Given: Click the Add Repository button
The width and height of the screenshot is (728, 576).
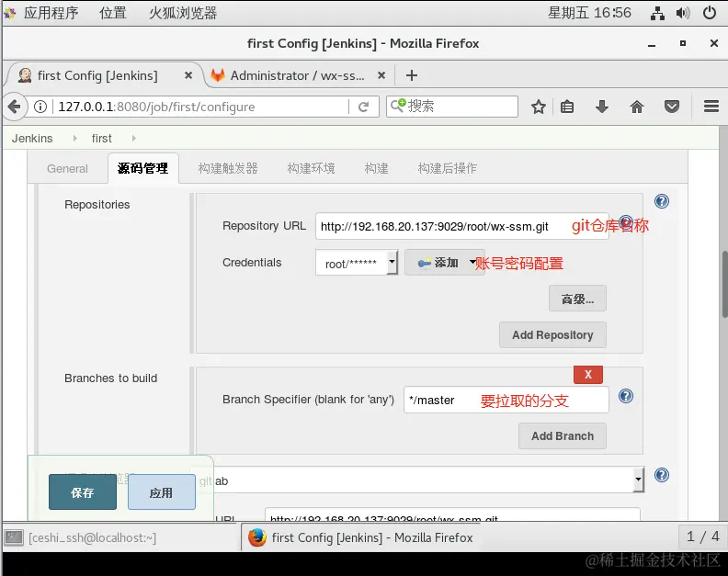Looking at the screenshot, I should coord(552,334).
